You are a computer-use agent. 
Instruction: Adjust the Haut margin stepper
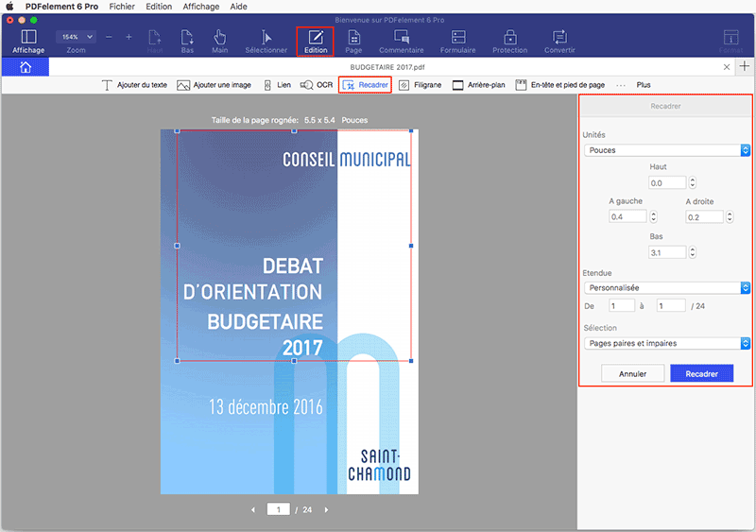coord(693,182)
